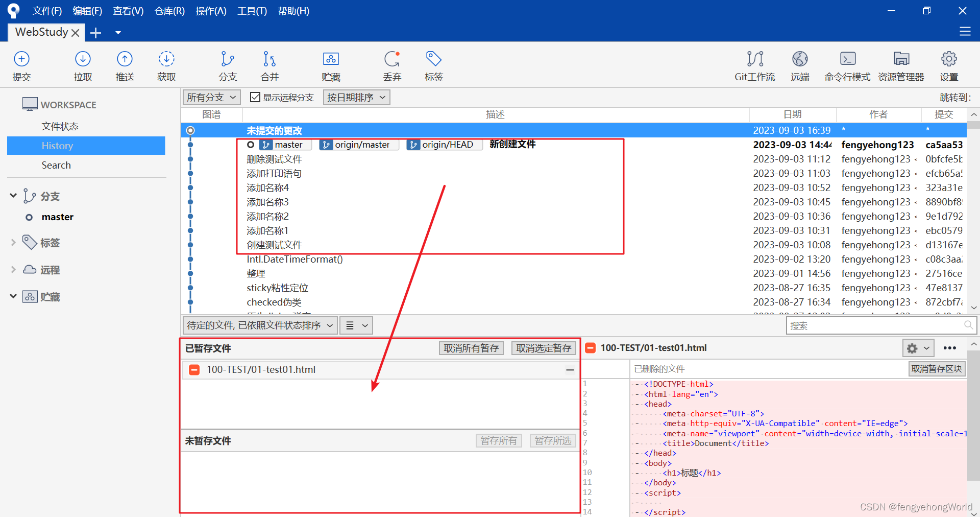Add a new repository tab with plus
Viewport: 980px width, 517px height.
[95, 33]
